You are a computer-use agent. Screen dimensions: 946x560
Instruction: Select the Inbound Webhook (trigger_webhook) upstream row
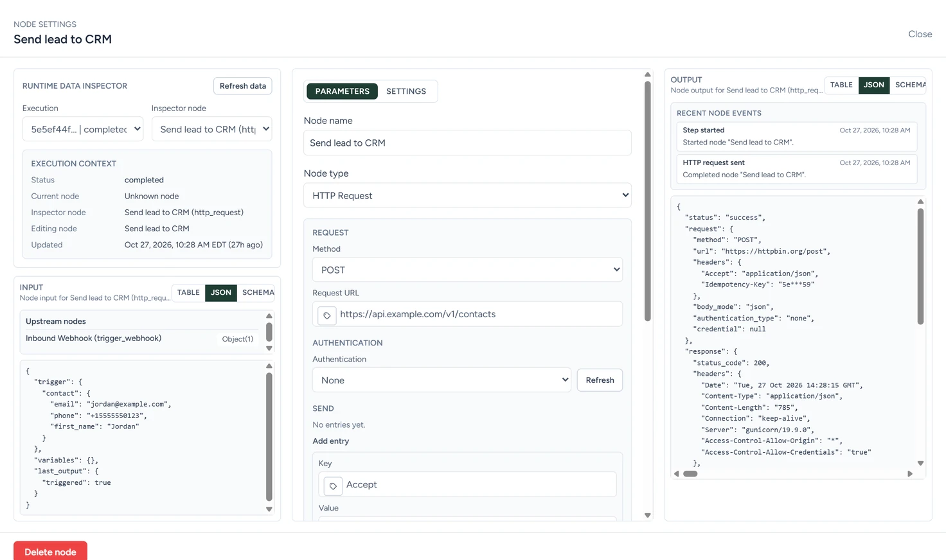tap(139, 338)
